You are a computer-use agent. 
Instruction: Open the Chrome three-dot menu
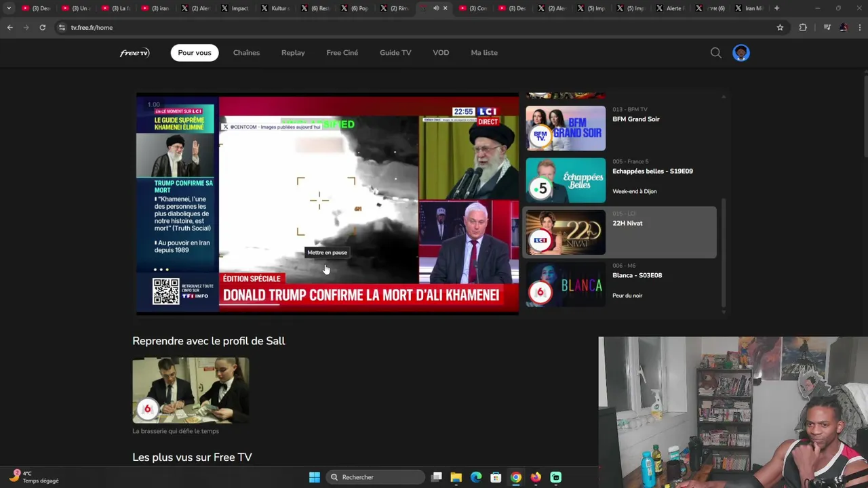click(x=860, y=27)
